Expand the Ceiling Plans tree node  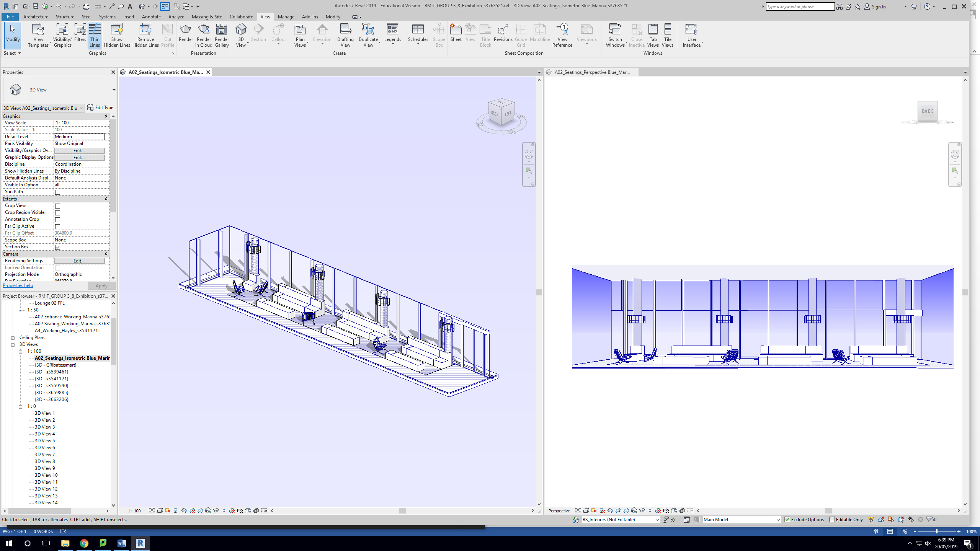tap(13, 338)
